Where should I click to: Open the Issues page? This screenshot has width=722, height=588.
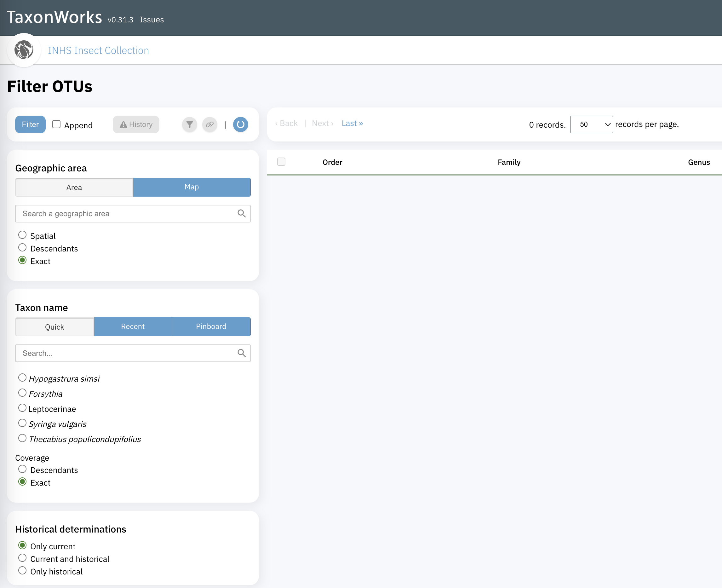pos(152,20)
